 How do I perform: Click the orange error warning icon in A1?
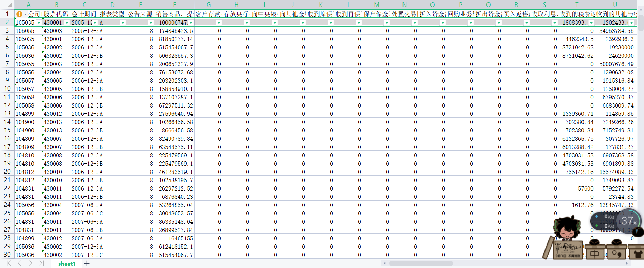[19, 14]
